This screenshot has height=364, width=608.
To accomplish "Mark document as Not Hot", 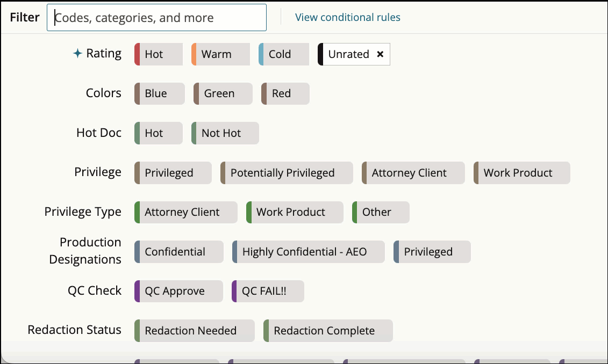I will pos(225,133).
